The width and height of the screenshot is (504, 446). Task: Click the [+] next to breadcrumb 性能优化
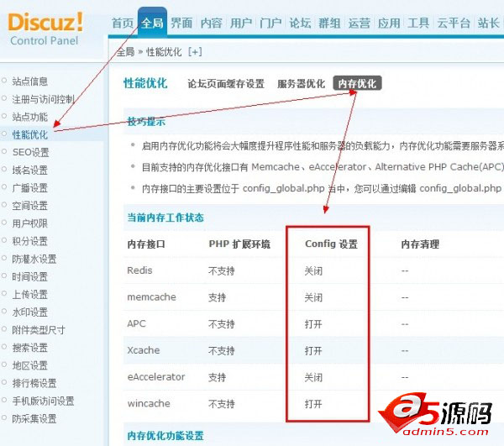click(x=195, y=52)
